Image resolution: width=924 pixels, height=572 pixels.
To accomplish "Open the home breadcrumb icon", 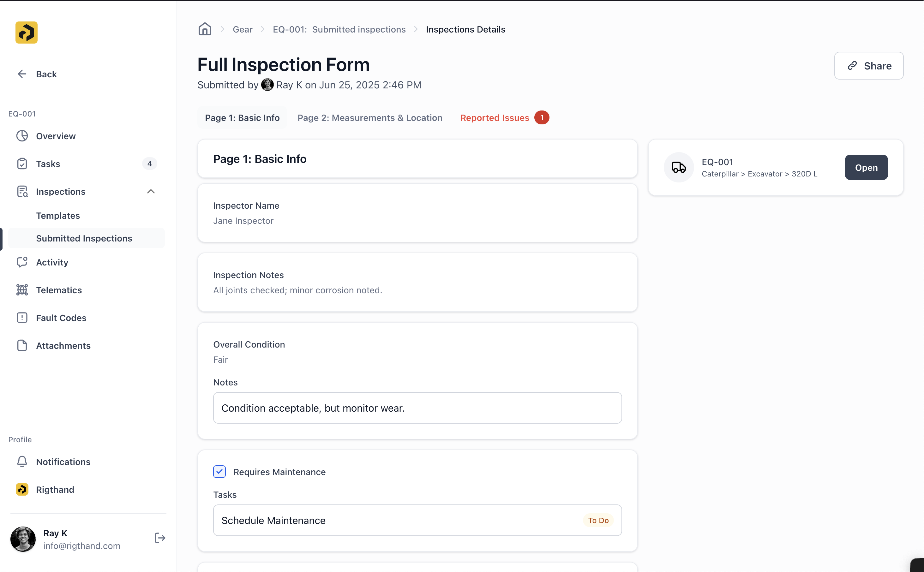I will [205, 29].
